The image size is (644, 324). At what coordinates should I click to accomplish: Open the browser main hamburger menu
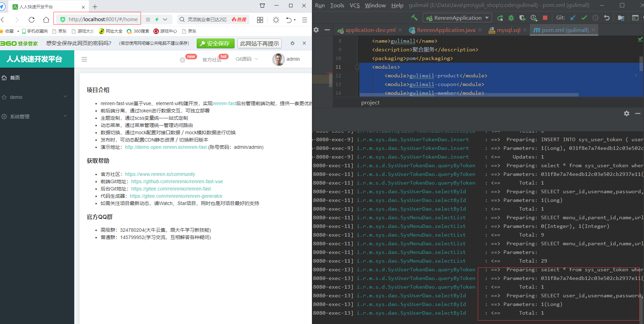point(305,20)
